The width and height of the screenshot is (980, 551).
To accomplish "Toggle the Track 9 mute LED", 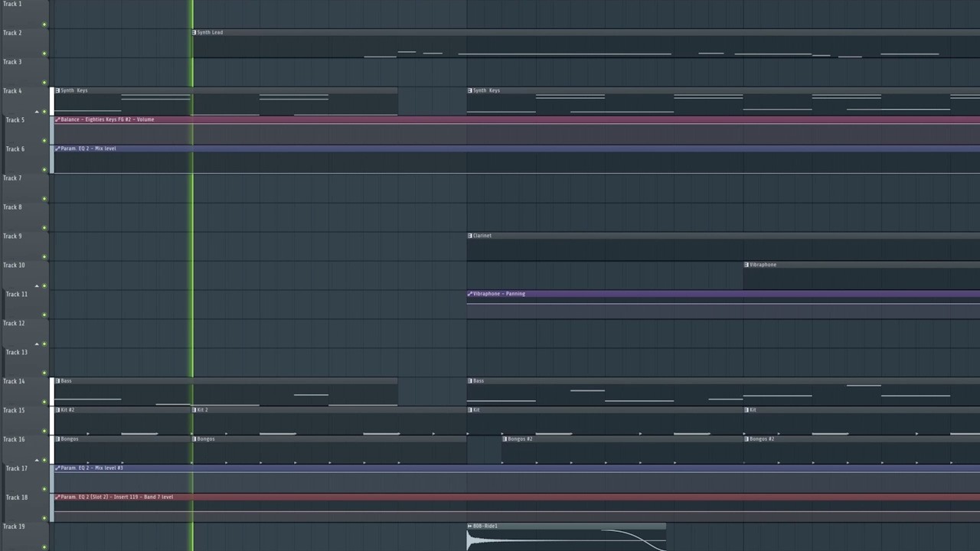I will coord(44,257).
